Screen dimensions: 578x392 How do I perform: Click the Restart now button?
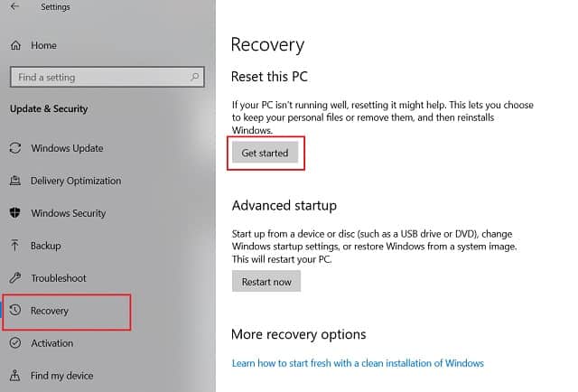(266, 282)
